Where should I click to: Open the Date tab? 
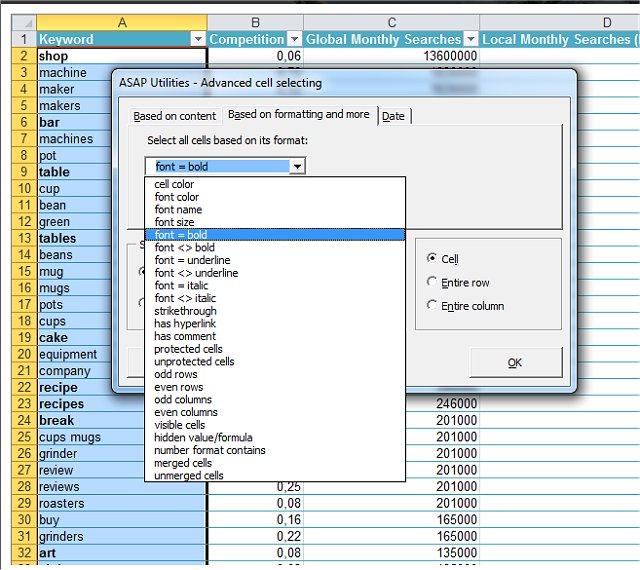coord(394,116)
